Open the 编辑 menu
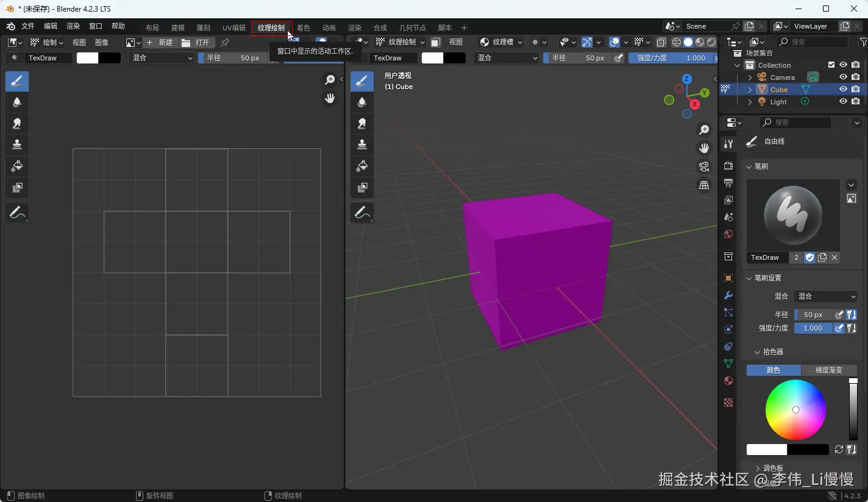This screenshot has width=868, height=502. [x=51, y=26]
